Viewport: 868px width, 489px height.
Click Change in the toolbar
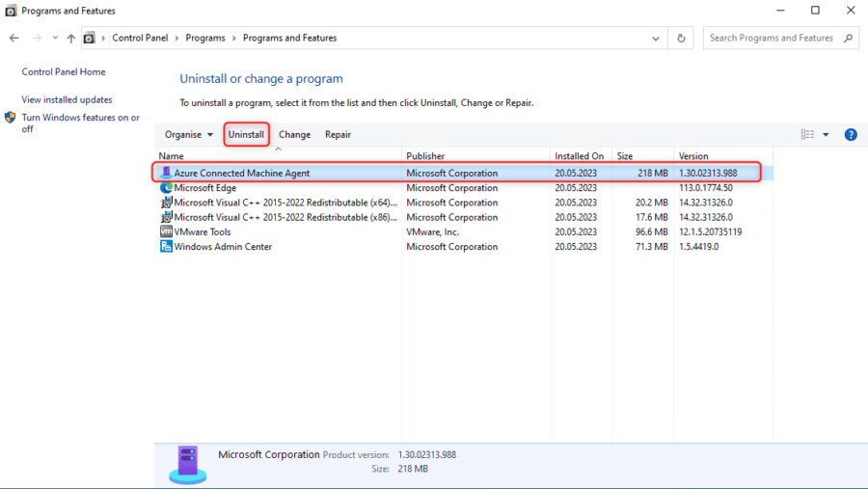tap(294, 135)
